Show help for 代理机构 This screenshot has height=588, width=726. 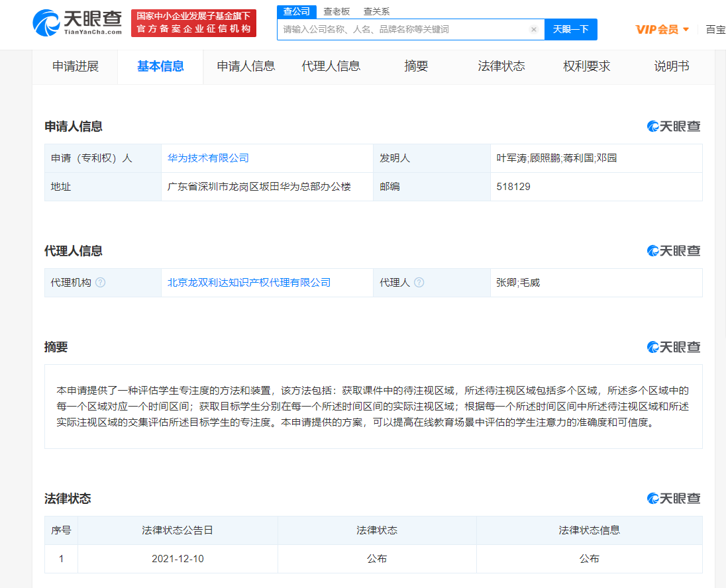pyautogui.click(x=101, y=283)
